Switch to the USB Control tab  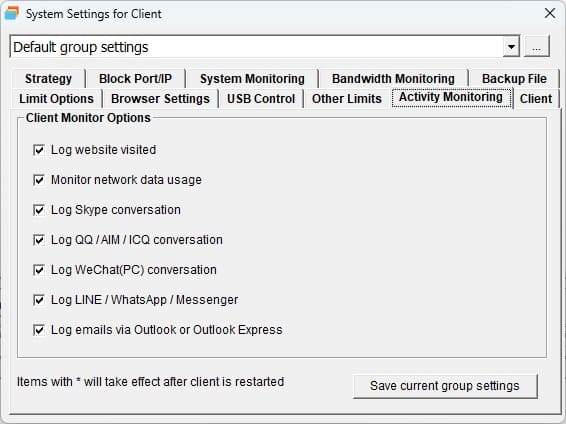[261, 99]
